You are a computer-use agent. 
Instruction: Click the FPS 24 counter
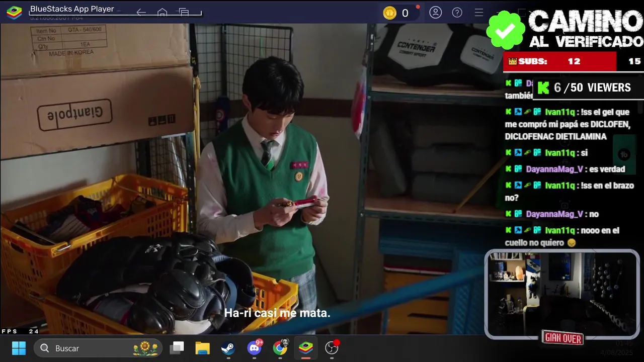click(20, 331)
